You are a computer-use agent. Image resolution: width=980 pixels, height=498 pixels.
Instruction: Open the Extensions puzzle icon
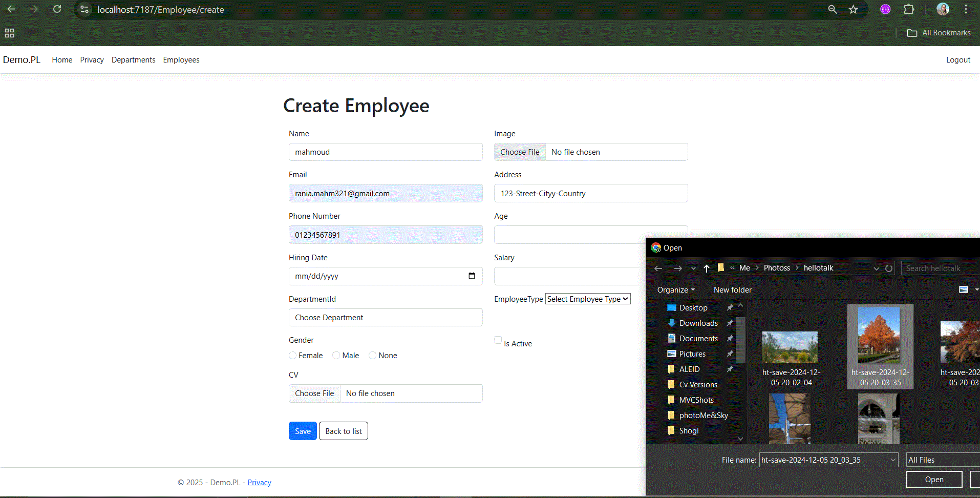point(909,9)
